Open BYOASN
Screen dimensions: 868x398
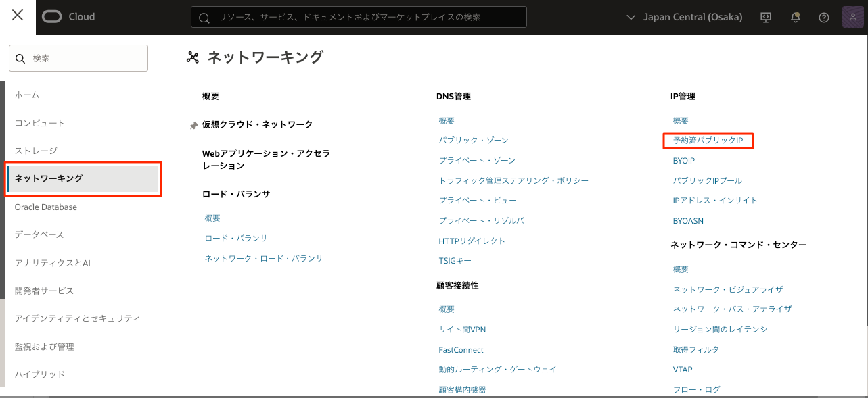(689, 221)
